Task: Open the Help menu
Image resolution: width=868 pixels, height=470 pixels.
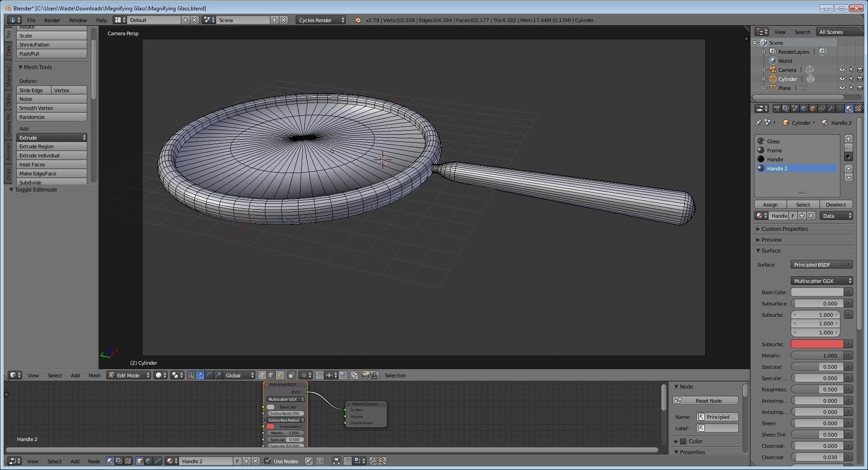Action: pyautogui.click(x=101, y=20)
